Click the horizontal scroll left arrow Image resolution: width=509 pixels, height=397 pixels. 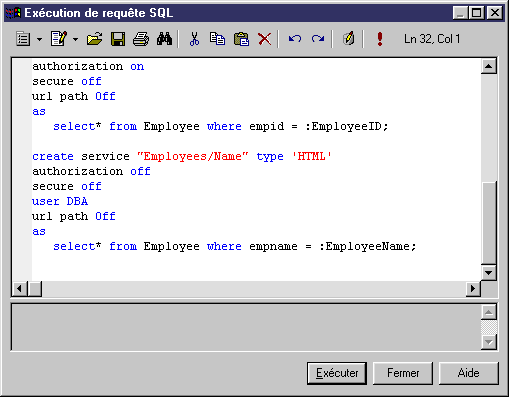(19, 288)
